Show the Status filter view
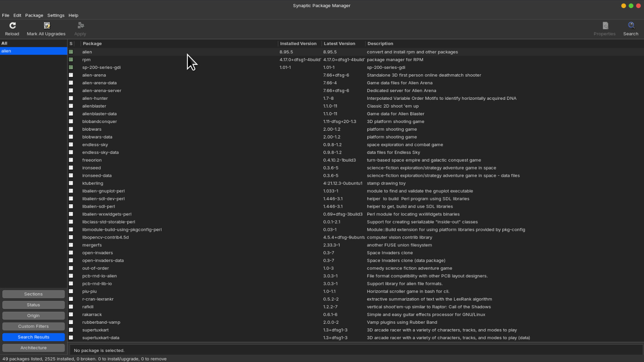The width and height of the screenshot is (644, 362). point(33,305)
